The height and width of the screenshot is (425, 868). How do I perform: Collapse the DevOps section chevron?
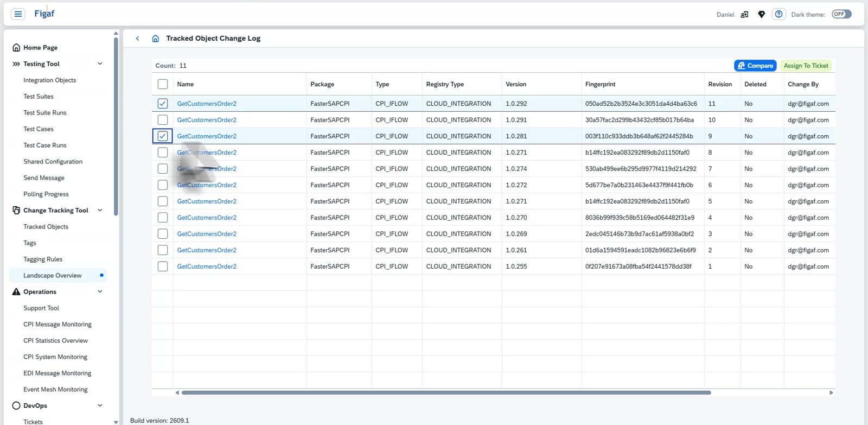point(100,406)
